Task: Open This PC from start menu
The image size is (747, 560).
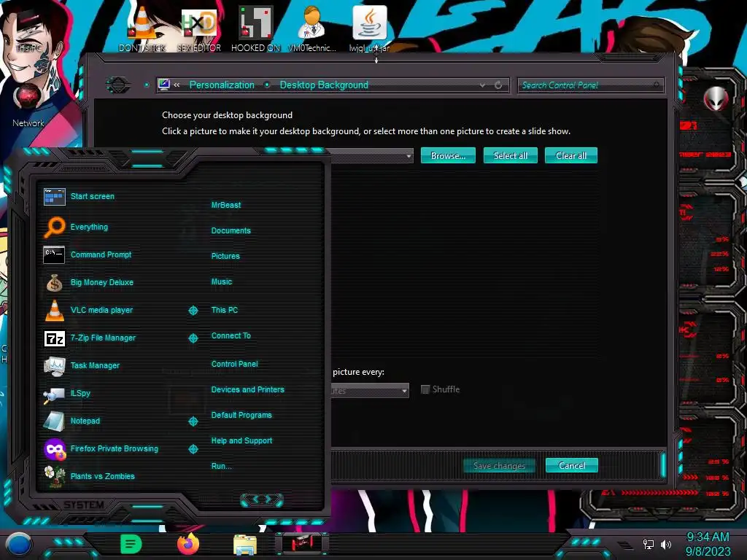Action: (x=225, y=310)
